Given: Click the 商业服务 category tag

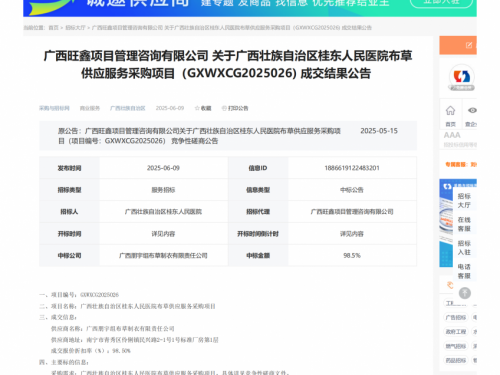Looking at the screenshot, I should [x=90, y=108].
